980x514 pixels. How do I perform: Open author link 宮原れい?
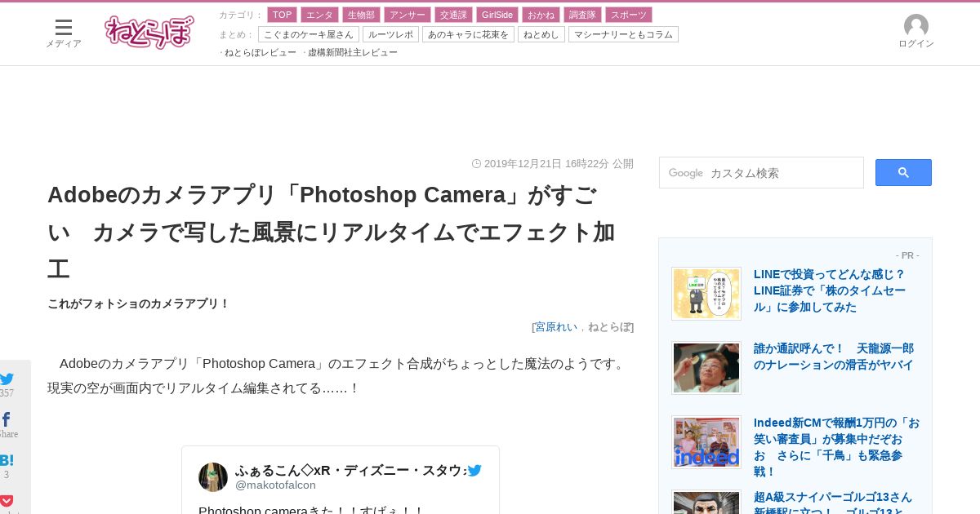pyautogui.click(x=556, y=326)
